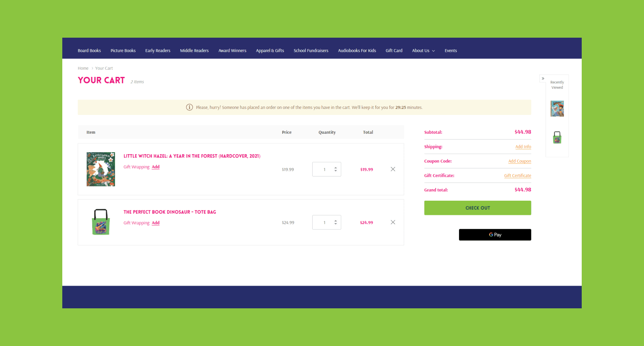Click the '2 Items' count text
644x346 pixels.
(x=137, y=82)
